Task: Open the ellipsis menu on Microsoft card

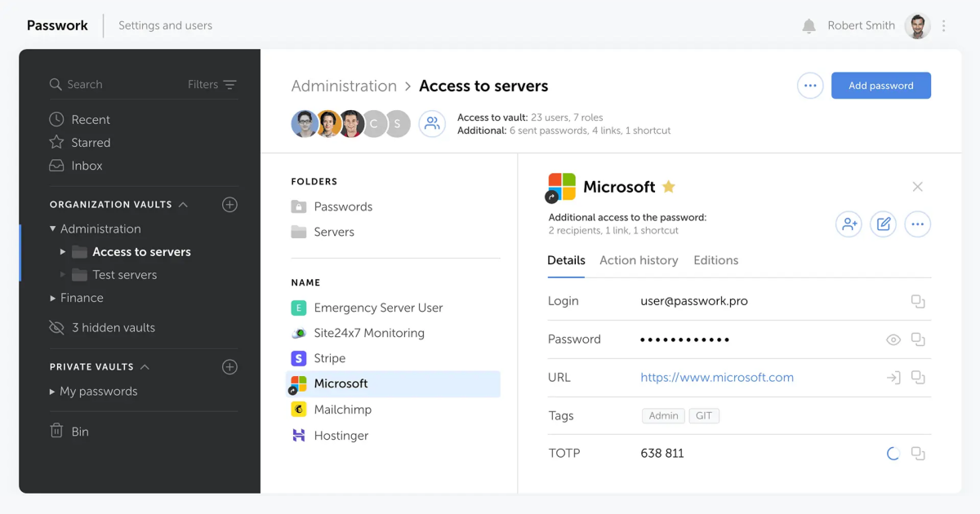Action: pyautogui.click(x=917, y=224)
